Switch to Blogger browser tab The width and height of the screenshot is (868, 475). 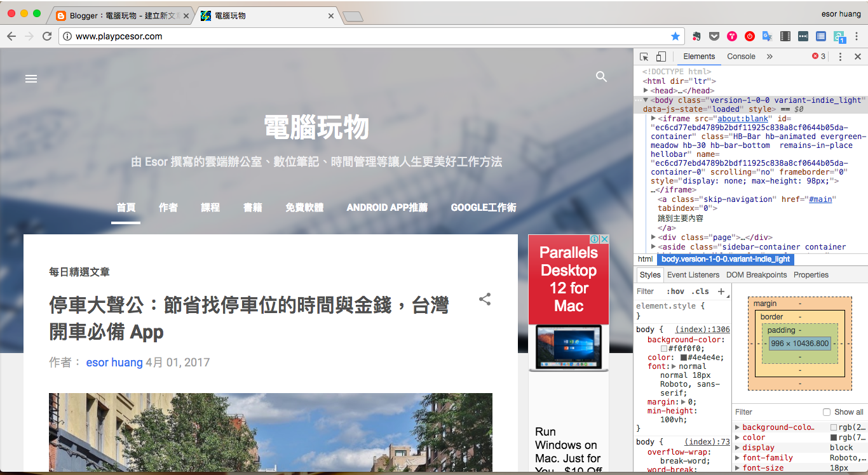tap(121, 16)
